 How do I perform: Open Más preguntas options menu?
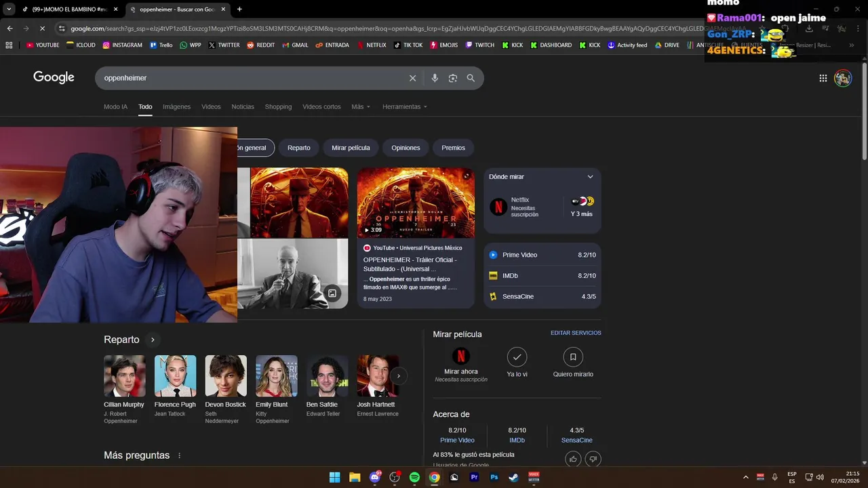180,455
